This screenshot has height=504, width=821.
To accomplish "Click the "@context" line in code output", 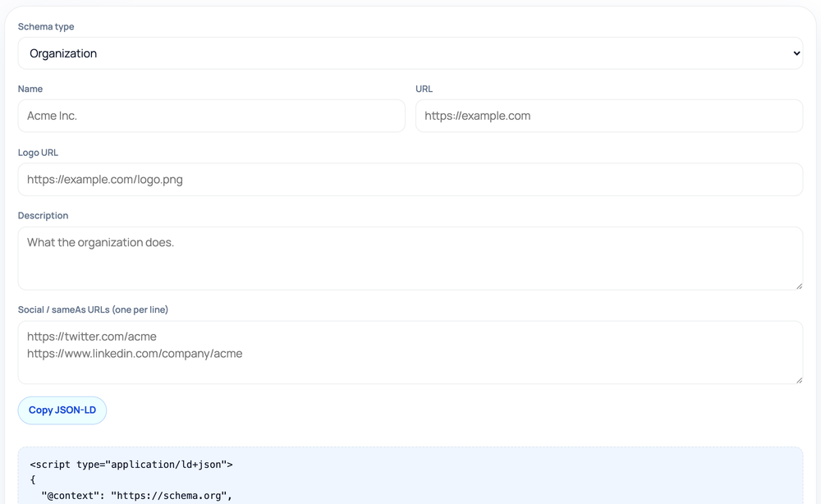I will 136,496.
